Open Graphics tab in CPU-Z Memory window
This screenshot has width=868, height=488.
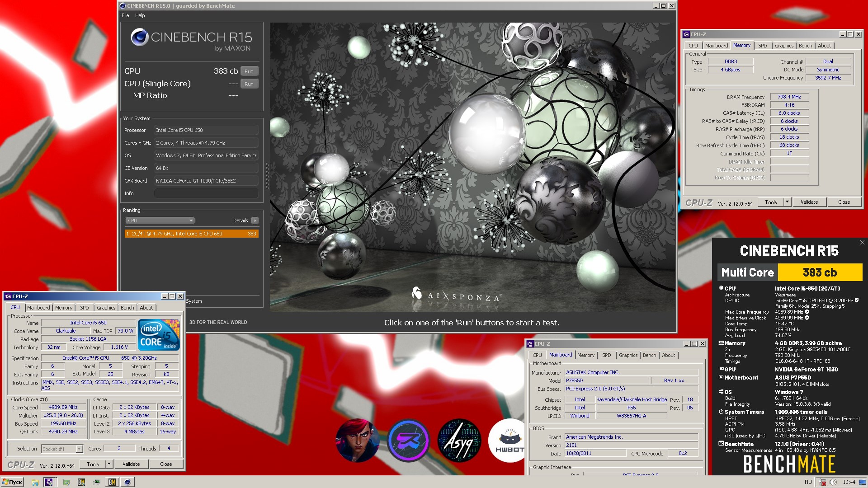(784, 46)
